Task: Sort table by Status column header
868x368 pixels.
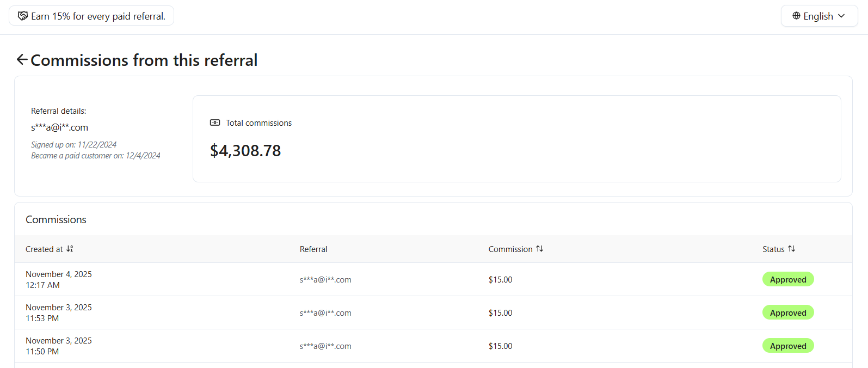Action: tap(773, 249)
